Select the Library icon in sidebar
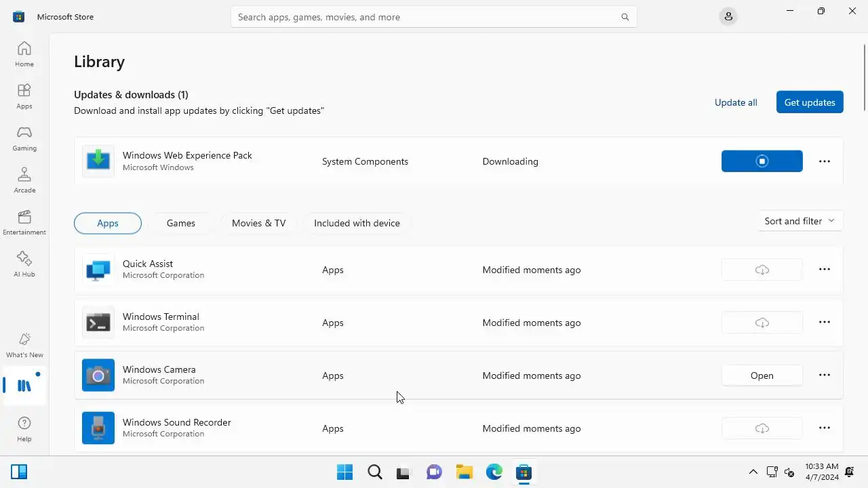The width and height of the screenshot is (868, 488). click(x=24, y=386)
